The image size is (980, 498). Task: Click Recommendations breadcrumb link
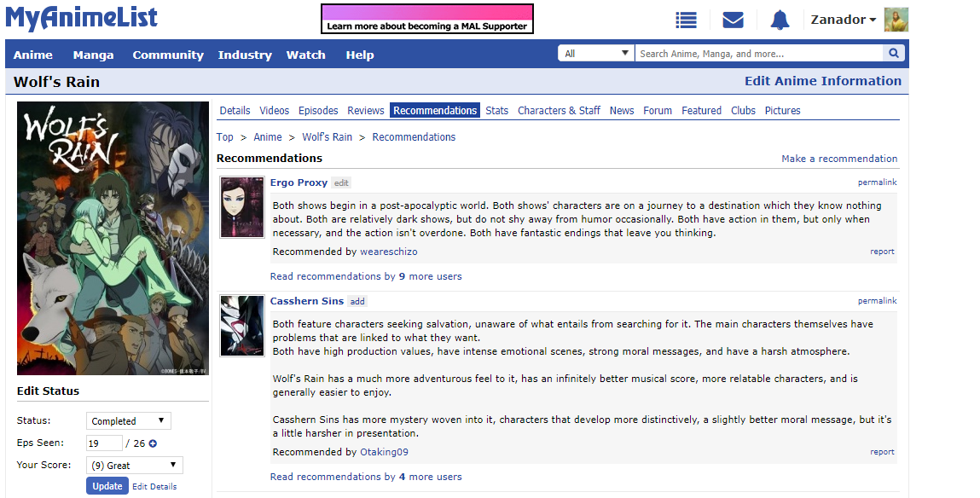pyautogui.click(x=414, y=136)
